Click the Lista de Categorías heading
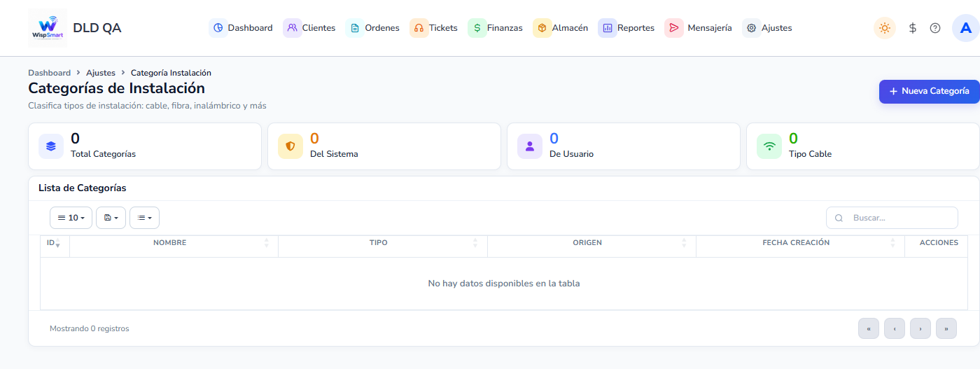 click(x=83, y=188)
